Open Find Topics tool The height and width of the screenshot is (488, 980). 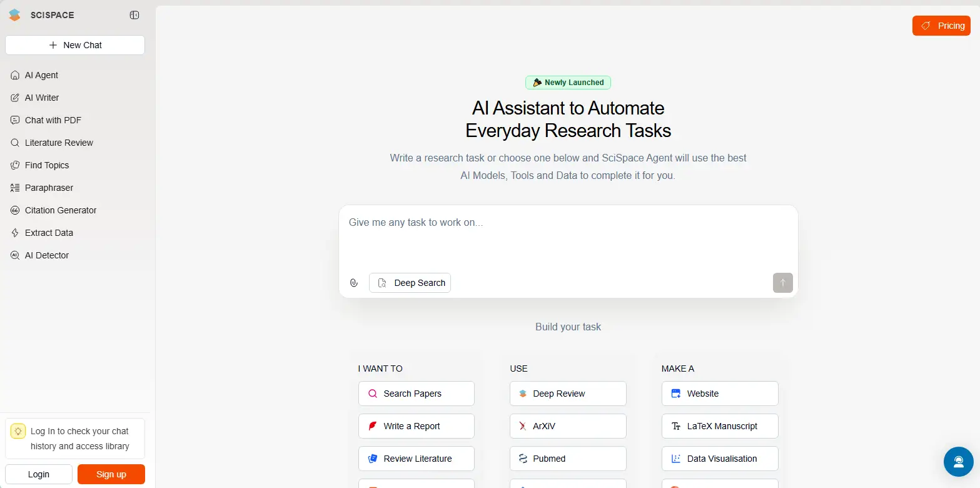[x=75, y=165]
